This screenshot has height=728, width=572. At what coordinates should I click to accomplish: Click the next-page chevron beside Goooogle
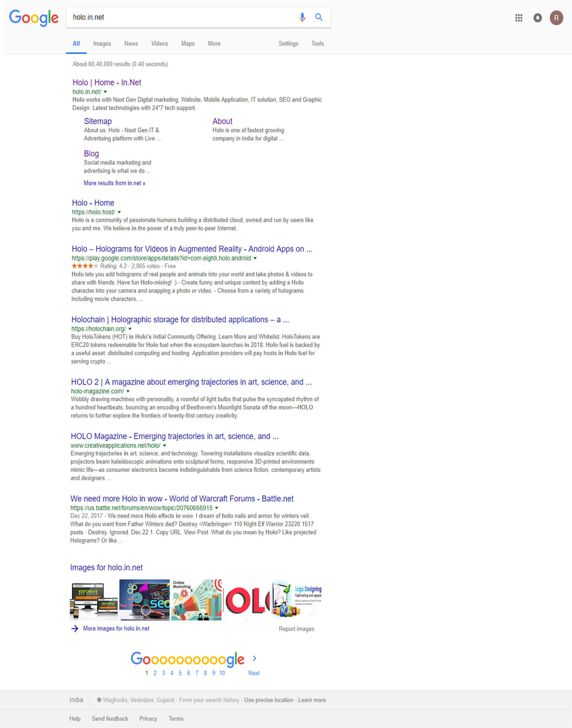coord(254,658)
